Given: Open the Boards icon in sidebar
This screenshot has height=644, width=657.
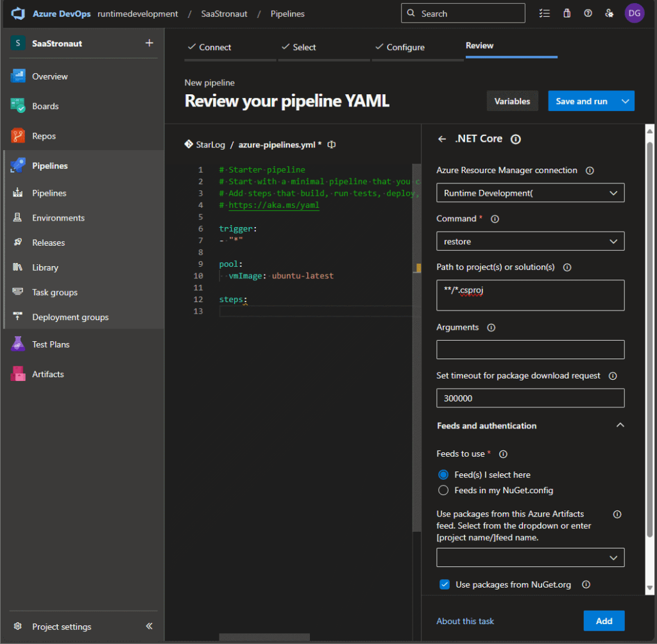Looking at the screenshot, I should [18, 106].
